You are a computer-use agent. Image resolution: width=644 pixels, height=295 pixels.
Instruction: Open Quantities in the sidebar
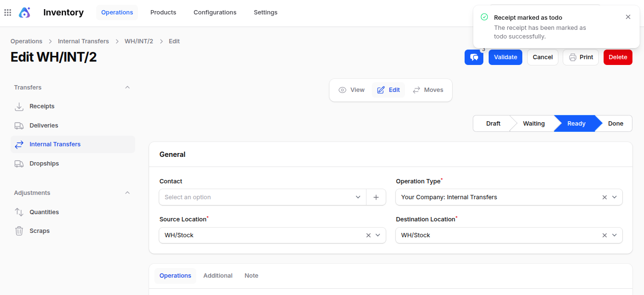coord(73,212)
